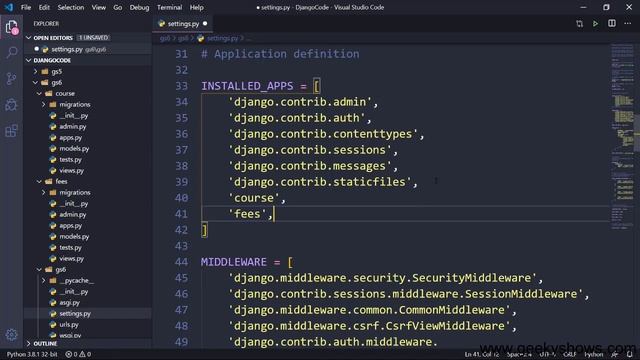Open __init__.py in the course folder
Viewport: 640px width, 360px height.
click(x=73, y=116)
